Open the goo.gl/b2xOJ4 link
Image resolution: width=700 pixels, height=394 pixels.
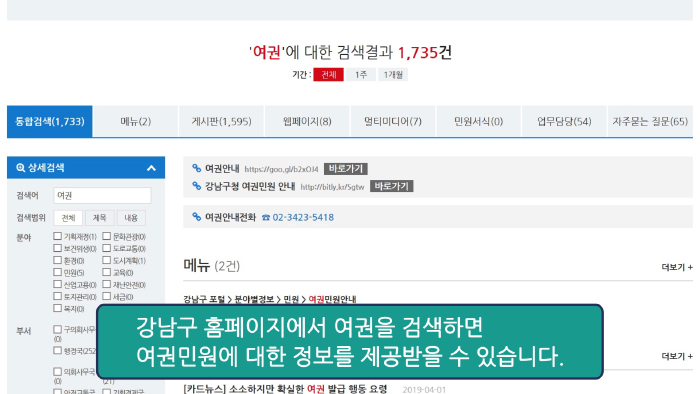point(281,169)
